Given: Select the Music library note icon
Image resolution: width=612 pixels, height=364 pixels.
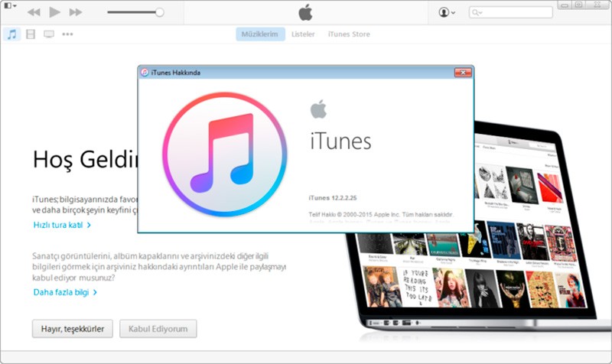Looking at the screenshot, I should [x=12, y=34].
